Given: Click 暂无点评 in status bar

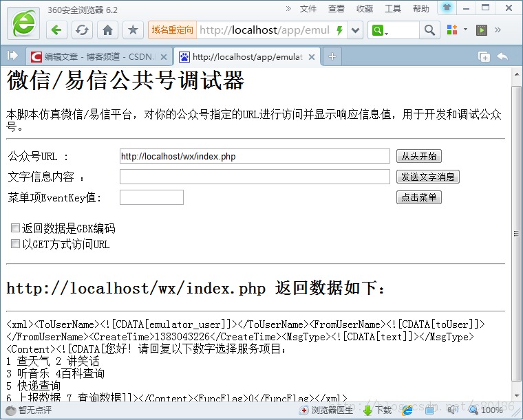Looking at the screenshot, I should point(29,410).
